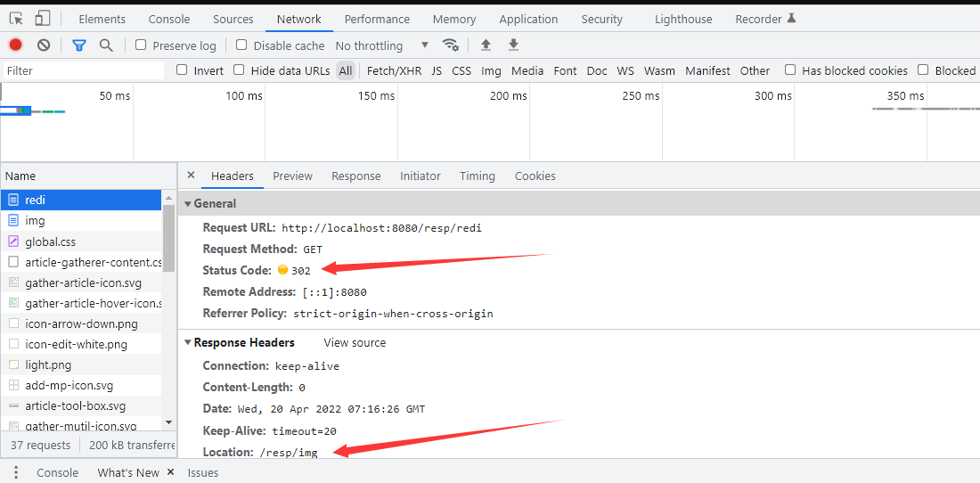Toggle the device toolbar icon
Screen dimensions: 980x483
[43, 19]
